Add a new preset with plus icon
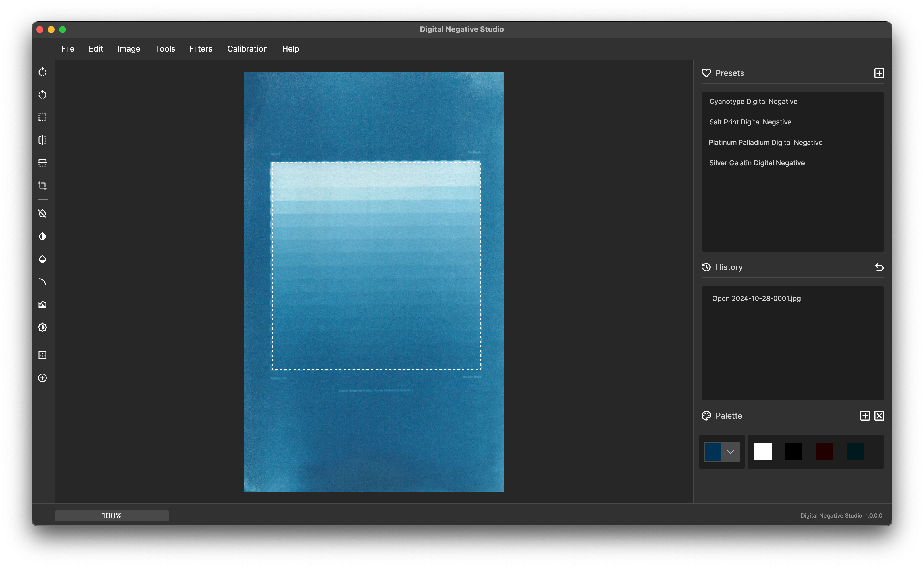This screenshot has height=568, width=924. point(879,73)
